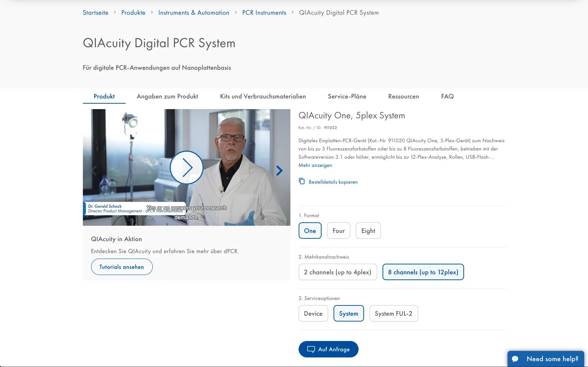
Task: Go to next slide in media carousel
Action: click(x=279, y=170)
